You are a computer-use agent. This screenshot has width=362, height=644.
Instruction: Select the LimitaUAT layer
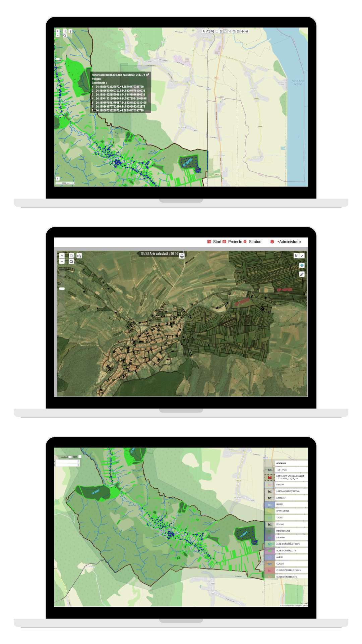point(291,498)
